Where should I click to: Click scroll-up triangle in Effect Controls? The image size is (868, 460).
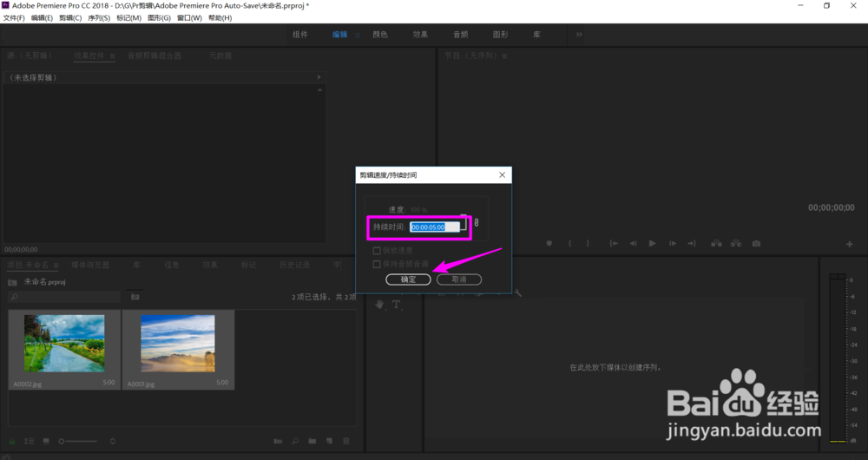pos(319,89)
